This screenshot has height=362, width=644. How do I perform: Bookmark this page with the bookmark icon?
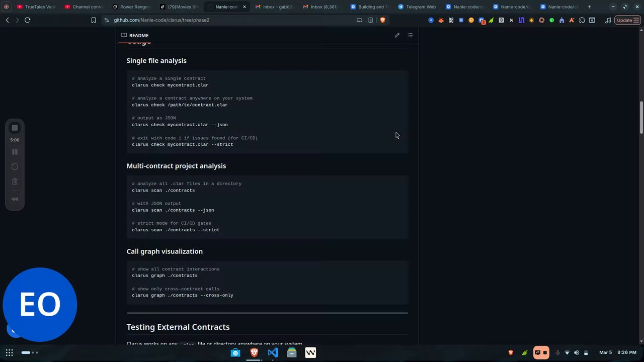click(x=94, y=20)
